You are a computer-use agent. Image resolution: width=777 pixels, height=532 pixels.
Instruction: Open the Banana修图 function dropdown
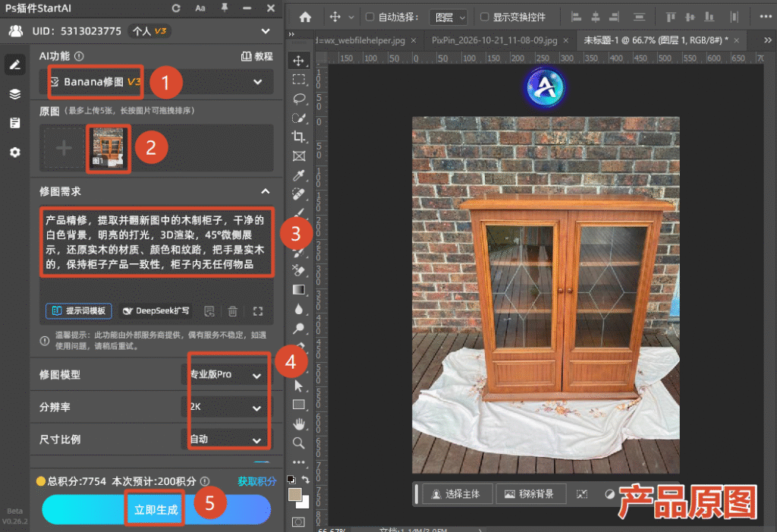click(x=156, y=82)
